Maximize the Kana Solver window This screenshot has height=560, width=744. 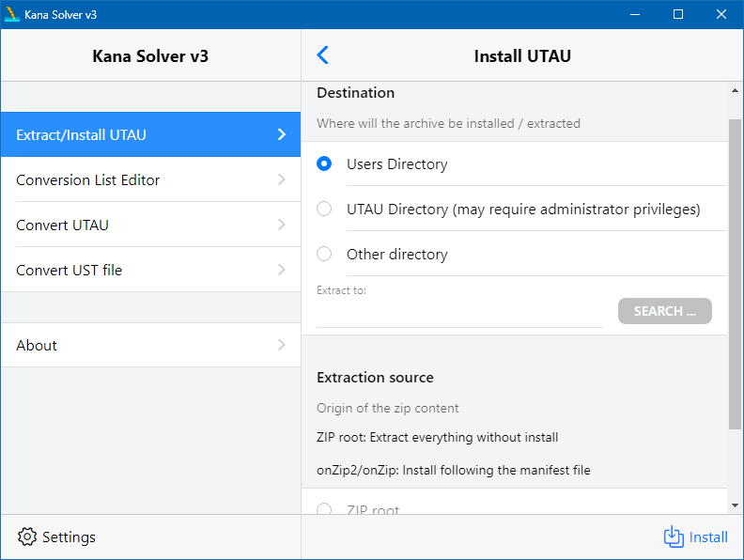pos(678,14)
